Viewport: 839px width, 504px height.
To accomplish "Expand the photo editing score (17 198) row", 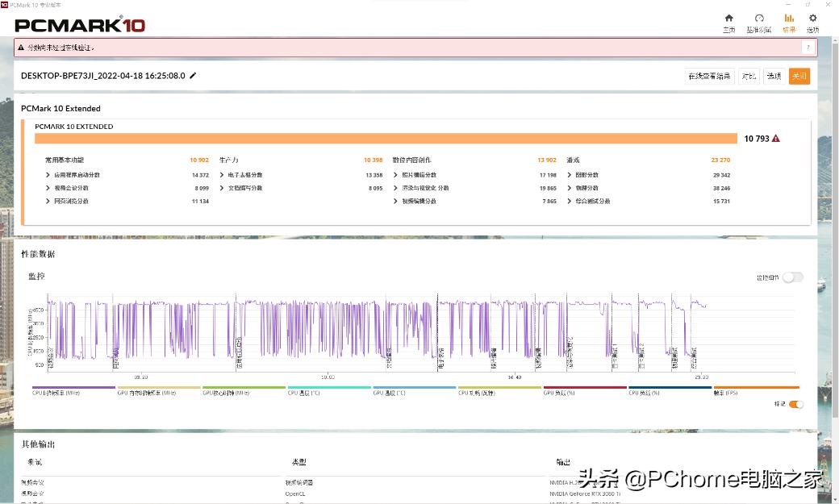I will pos(395,175).
